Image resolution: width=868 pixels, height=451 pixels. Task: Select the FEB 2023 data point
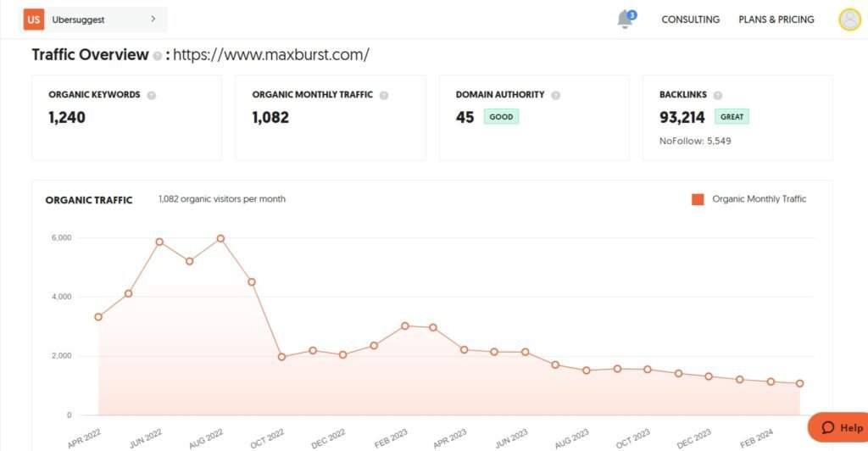[x=404, y=326]
